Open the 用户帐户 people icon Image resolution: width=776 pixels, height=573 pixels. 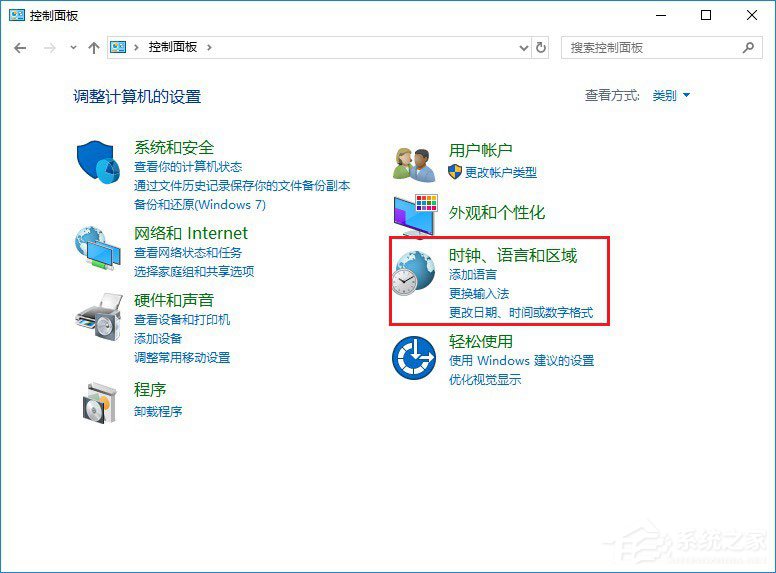[414, 164]
